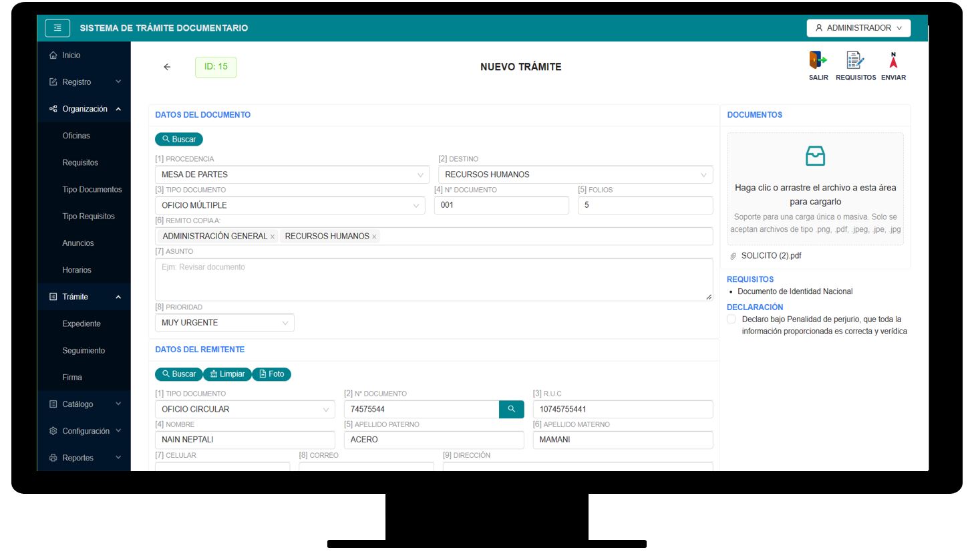This screenshot has width=980, height=554.
Task: Open the Prioridad dropdown showing MUY URGENTE
Action: (224, 323)
